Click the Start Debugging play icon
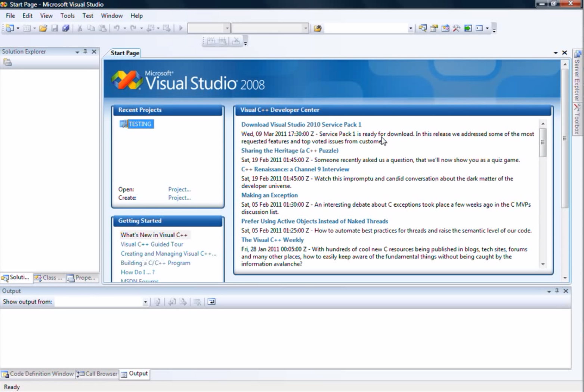This screenshot has height=392, width=584. tap(180, 28)
